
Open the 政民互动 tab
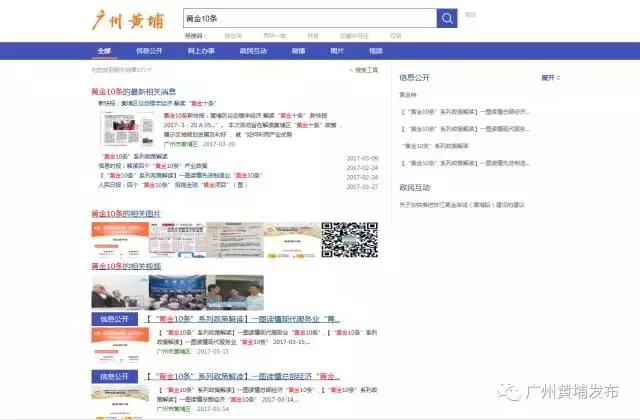(253, 50)
